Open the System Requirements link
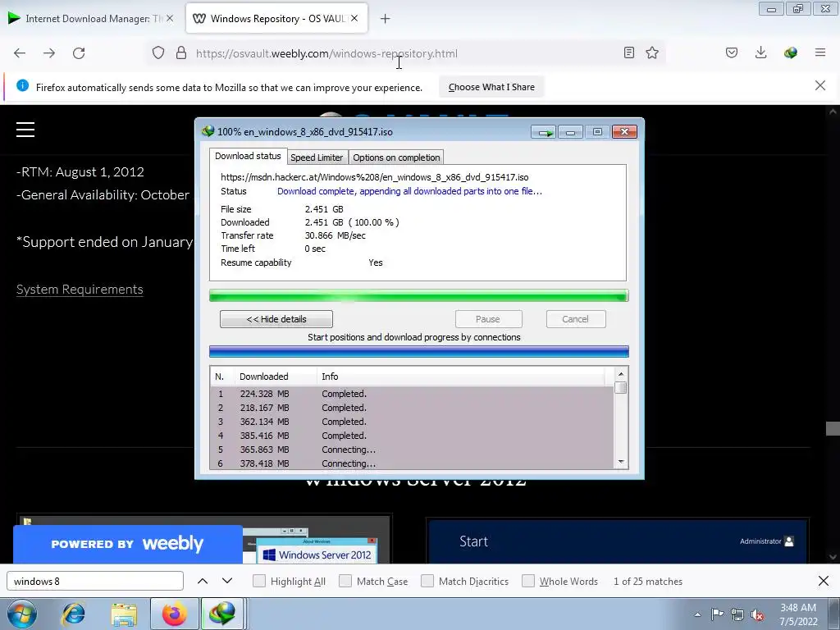 point(80,290)
